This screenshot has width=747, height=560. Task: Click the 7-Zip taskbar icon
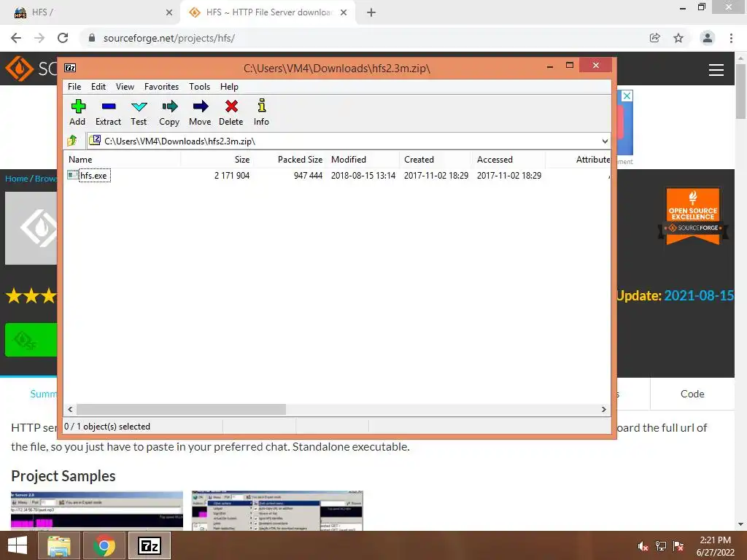[149, 545]
